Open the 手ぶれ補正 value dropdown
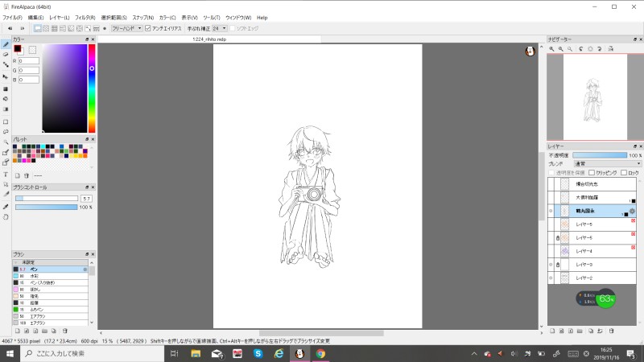 pyautogui.click(x=219, y=28)
